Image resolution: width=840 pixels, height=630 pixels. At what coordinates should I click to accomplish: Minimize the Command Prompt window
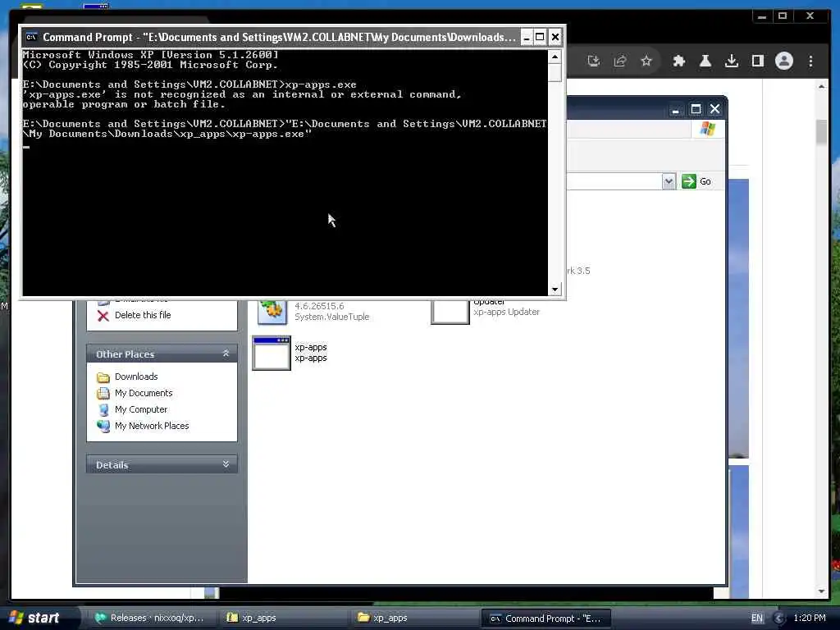click(x=526, y=37)
